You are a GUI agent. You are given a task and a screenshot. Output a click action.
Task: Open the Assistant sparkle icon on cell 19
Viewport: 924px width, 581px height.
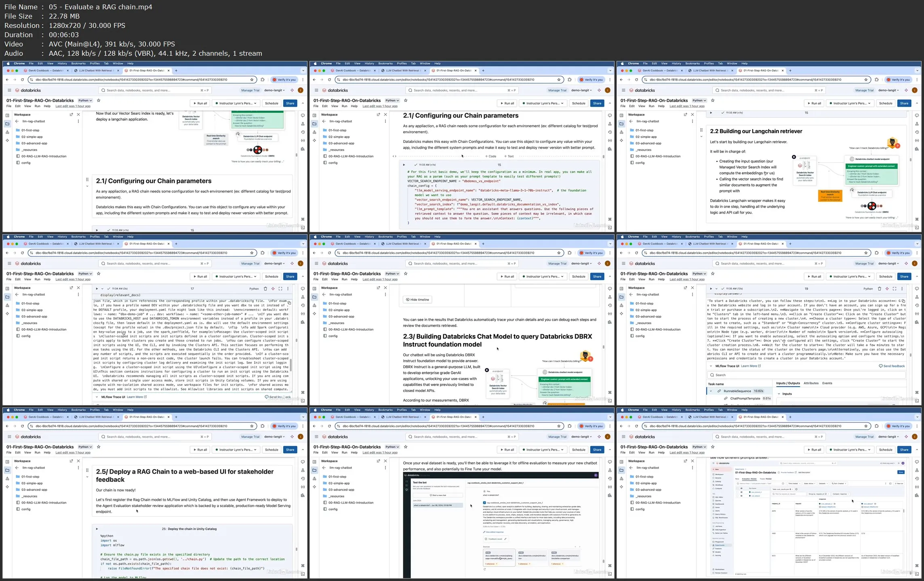click(887, 289)
